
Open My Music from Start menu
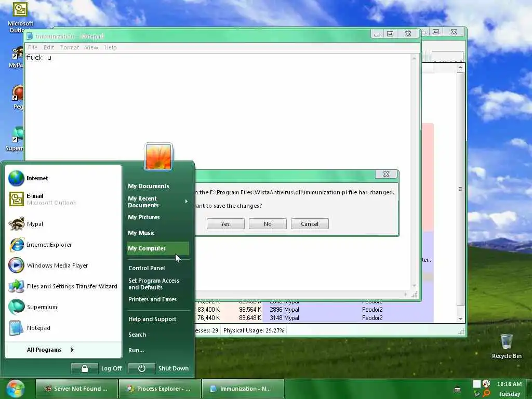[141, 233]
